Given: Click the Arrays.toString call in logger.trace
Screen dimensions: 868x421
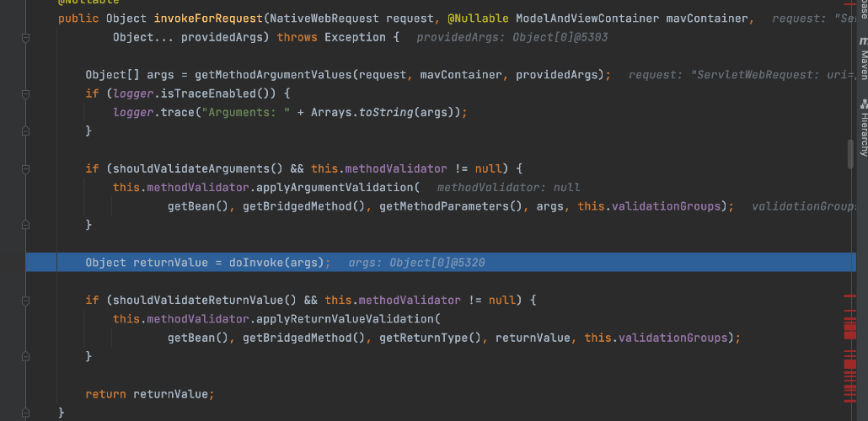Looking at the screenshot, I should 361,112.
